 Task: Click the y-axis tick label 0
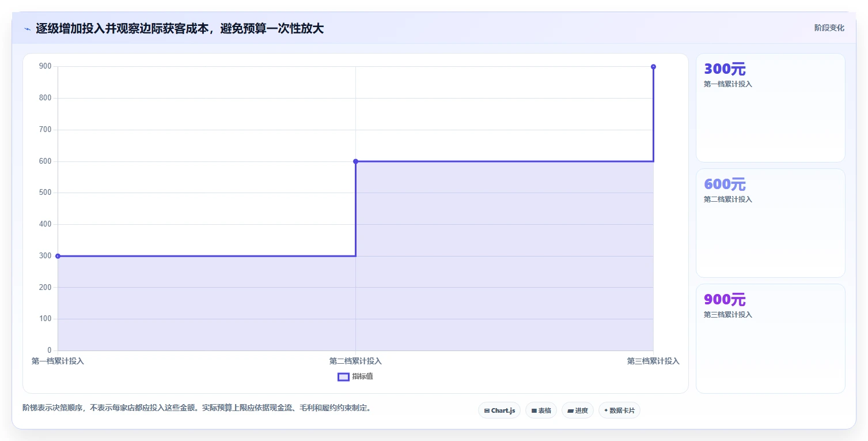[x=50, y=350]
